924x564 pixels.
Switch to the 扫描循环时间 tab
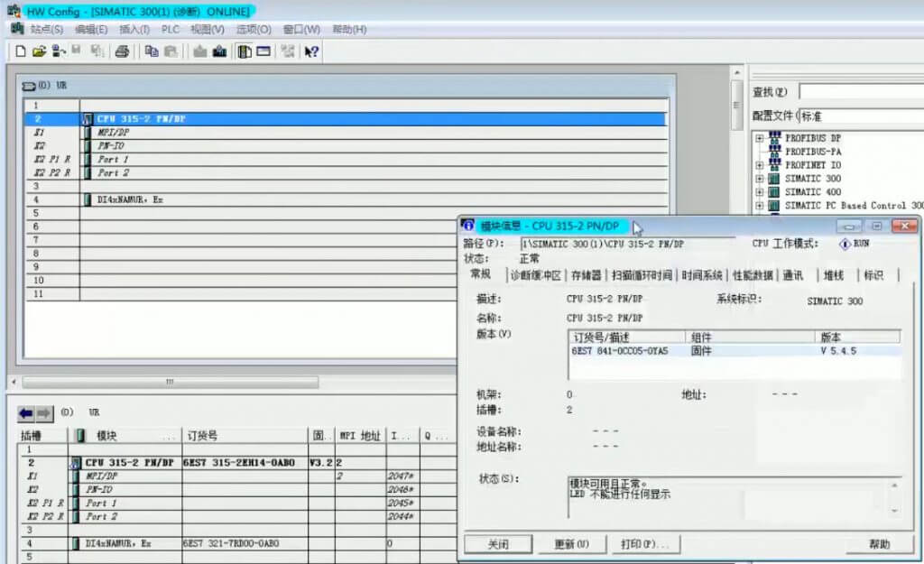click(x=642, y=275)
